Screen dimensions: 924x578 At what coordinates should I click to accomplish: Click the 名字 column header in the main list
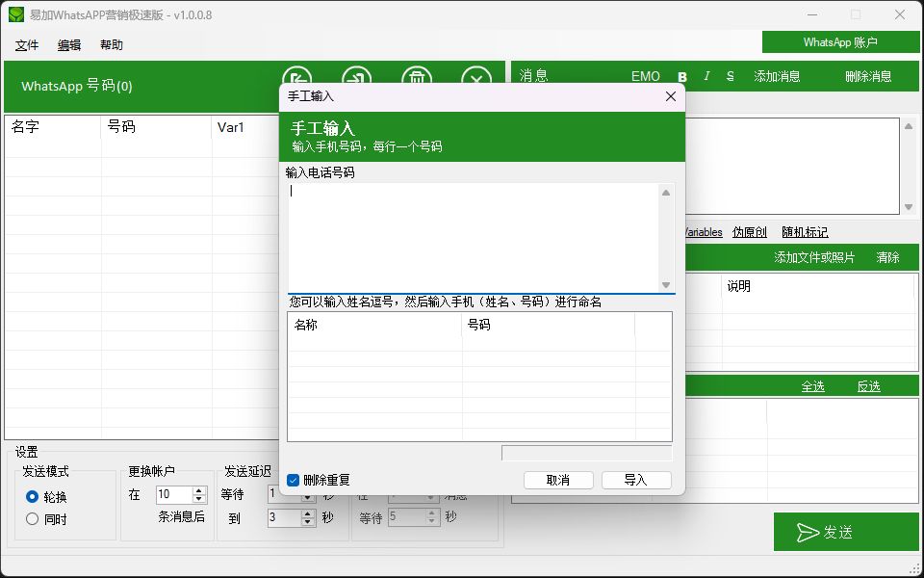(53, 127)
